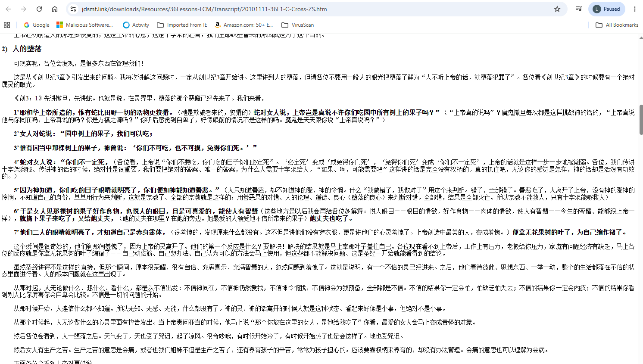Expand the Imported From IE folder
The image size is (643, 364).
[182, 25]
